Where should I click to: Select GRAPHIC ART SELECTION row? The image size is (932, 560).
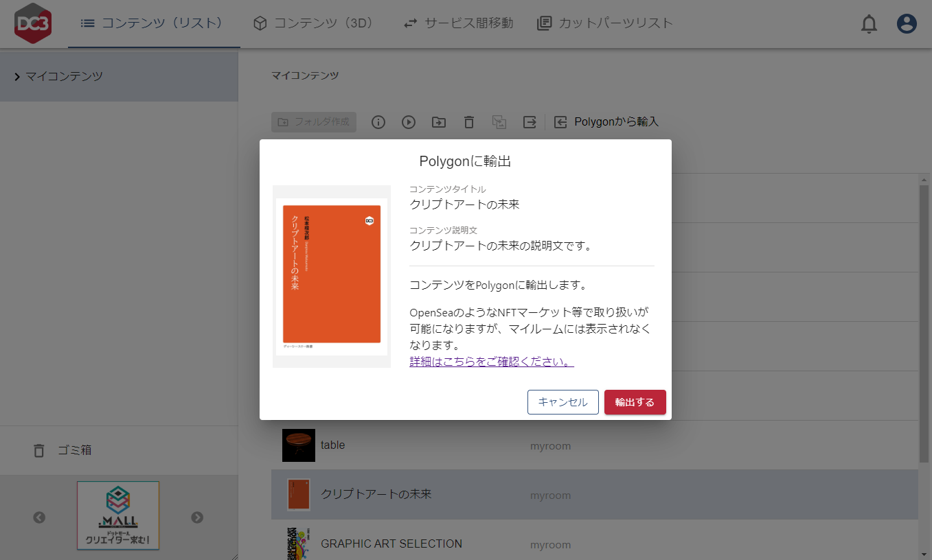[x=595, y=540]
